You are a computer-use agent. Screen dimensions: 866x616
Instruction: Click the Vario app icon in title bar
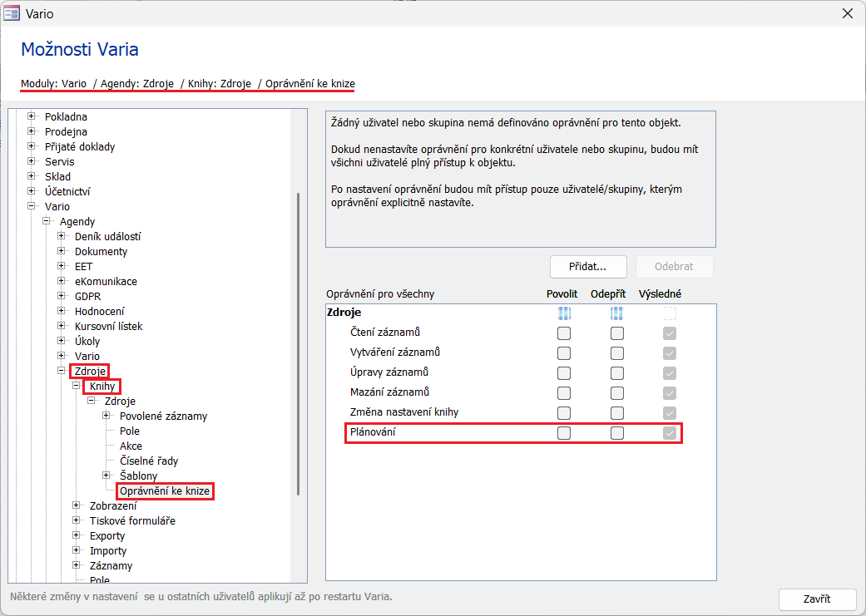12,13
